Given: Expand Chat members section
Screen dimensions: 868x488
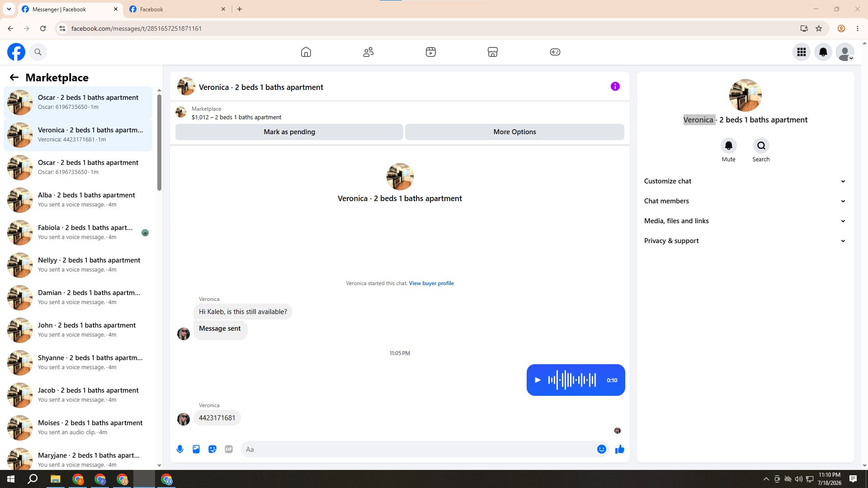Looking at the screenshot, I should [745, 201].
